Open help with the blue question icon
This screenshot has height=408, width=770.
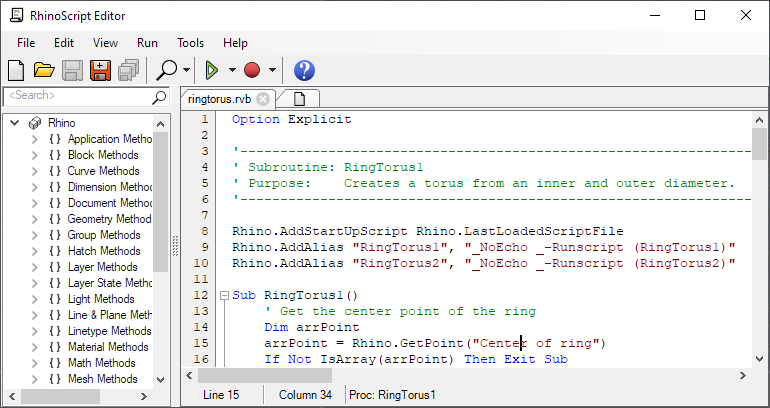click(x=304, y=70)
